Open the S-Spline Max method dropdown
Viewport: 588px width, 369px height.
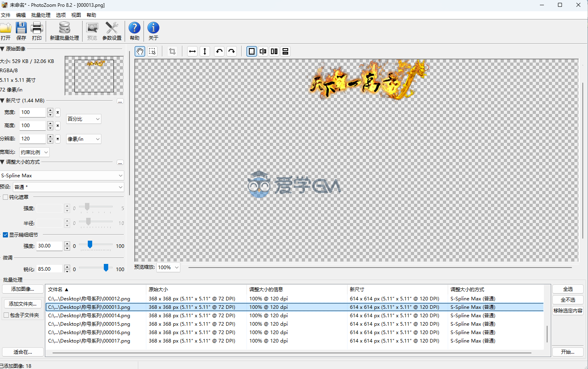pos(62,176)
